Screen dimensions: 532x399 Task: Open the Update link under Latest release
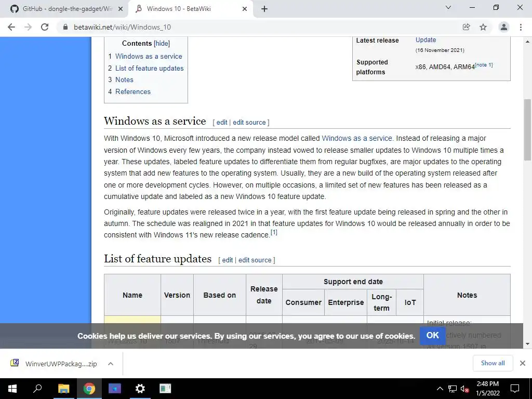tap(425, 39)
